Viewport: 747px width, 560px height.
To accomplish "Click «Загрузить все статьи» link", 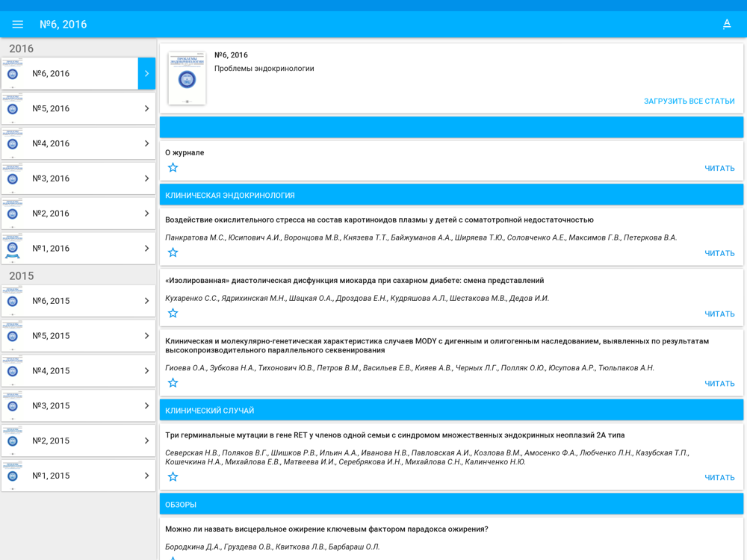I will click(x=689, y=101).
